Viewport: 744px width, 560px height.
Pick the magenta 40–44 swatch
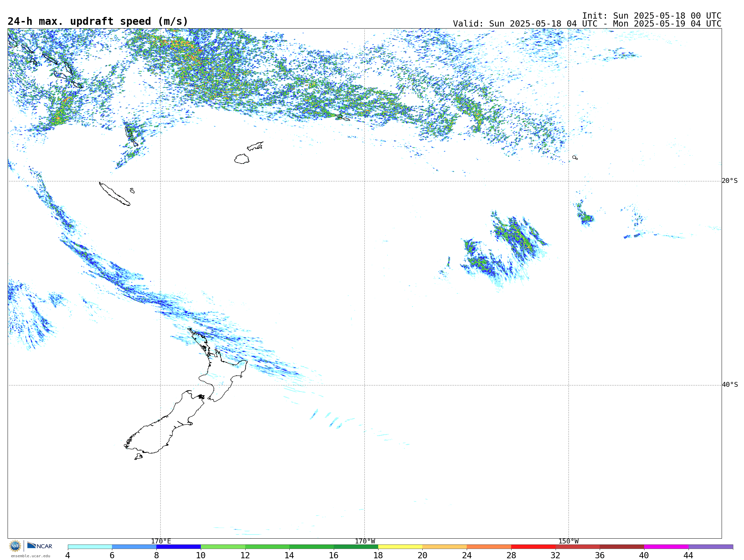click(x=666, y=547)
